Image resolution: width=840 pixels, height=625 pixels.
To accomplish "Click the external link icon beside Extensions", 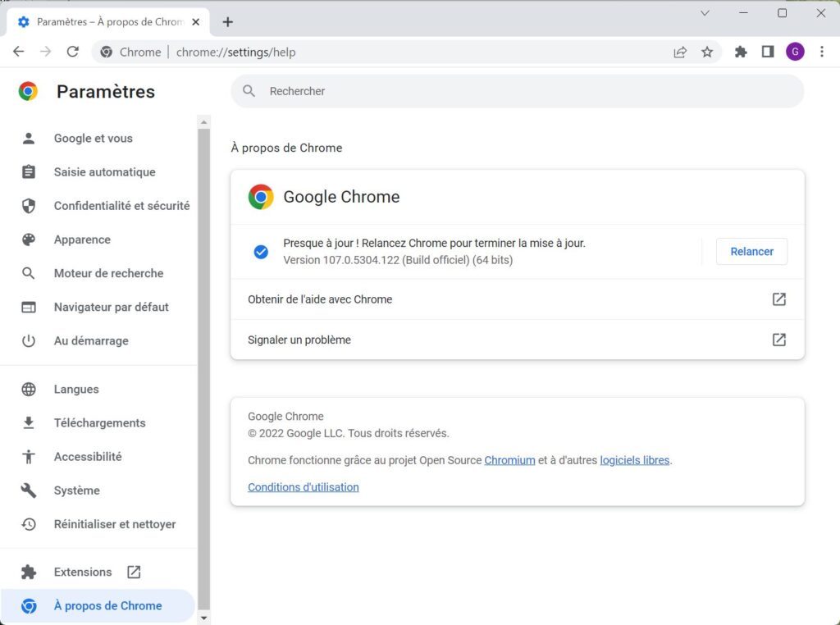I will pos(134,572).
